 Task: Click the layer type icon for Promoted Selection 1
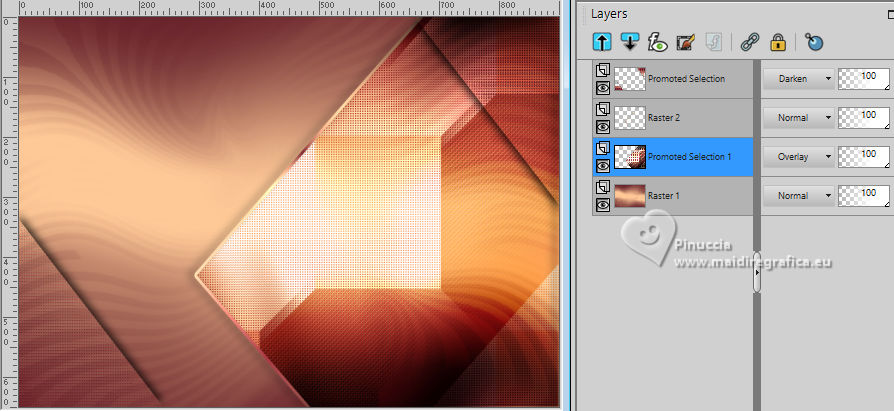tap(603, 148)
